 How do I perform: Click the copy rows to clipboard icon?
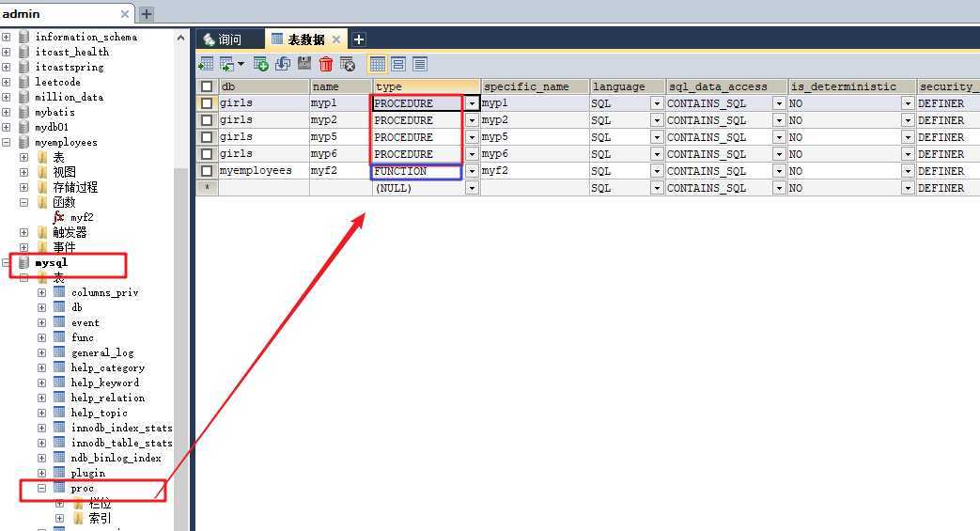pos(226,64)
